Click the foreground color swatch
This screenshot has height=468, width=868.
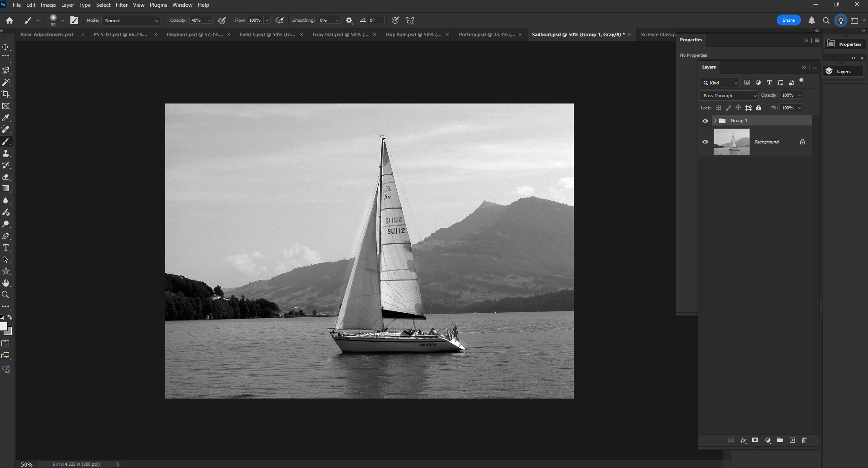(4, 326)
